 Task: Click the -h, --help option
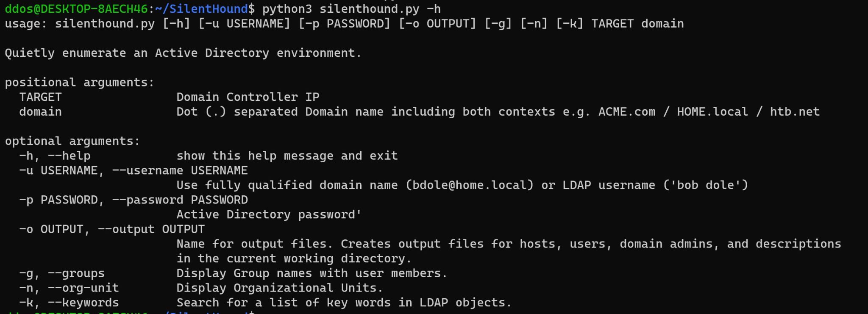coord(55,156)
